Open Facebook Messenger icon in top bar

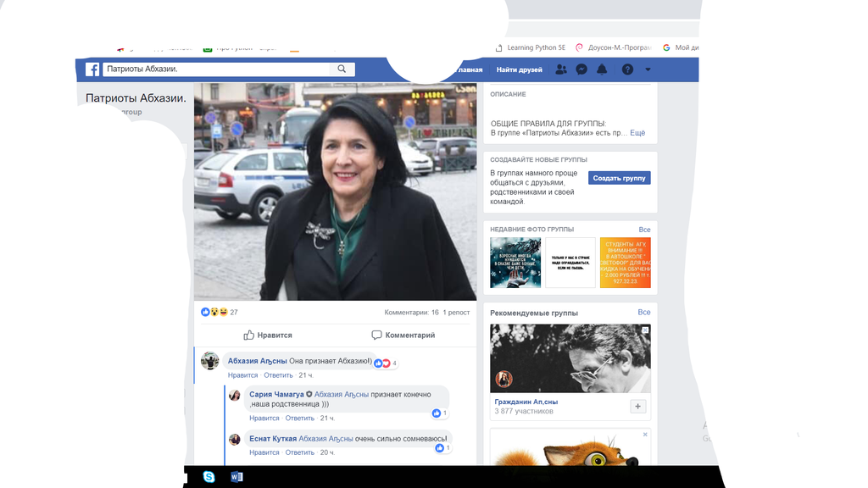581,69
